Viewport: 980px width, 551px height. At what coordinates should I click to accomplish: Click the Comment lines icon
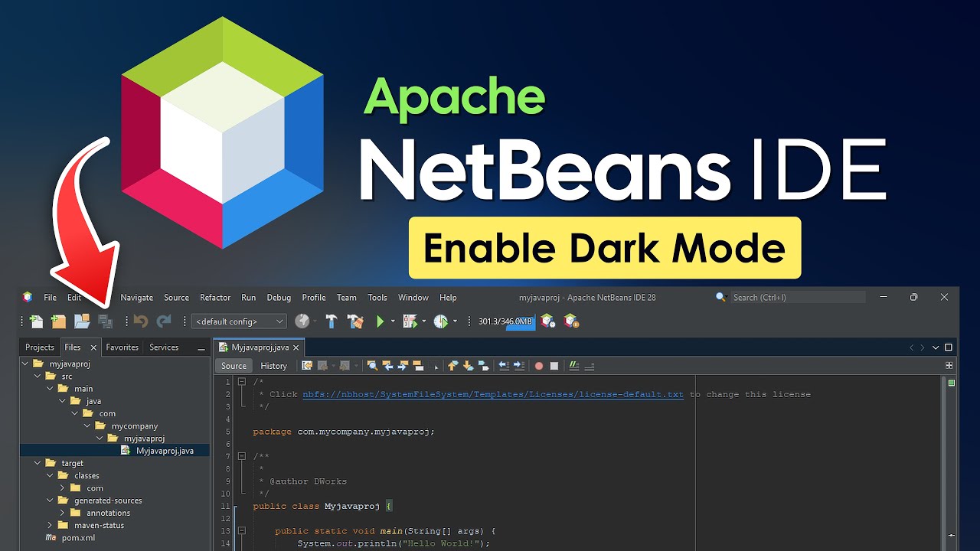click(x=574, y=366)
